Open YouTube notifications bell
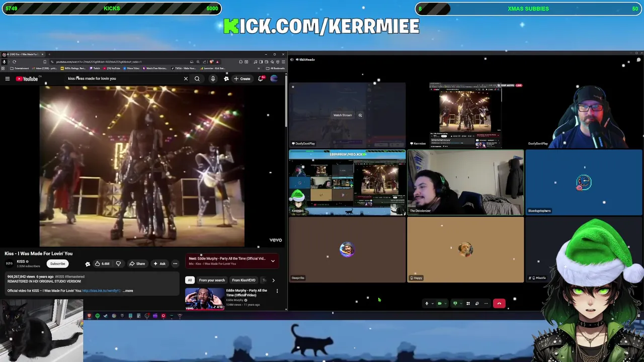Screen dimensions: 644x362 pyautogui.click(x=261, y=78)
